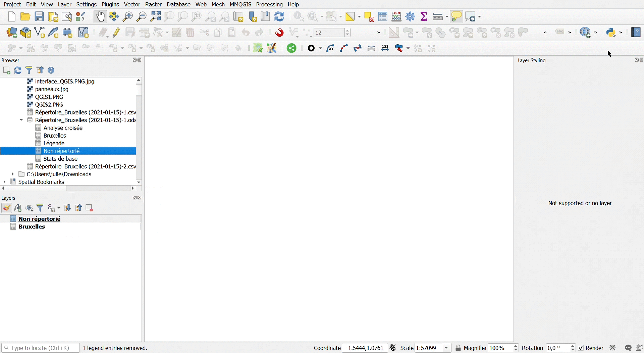Collapse the Répertoire_Bruxelles .ods tree node

[21, 120]
